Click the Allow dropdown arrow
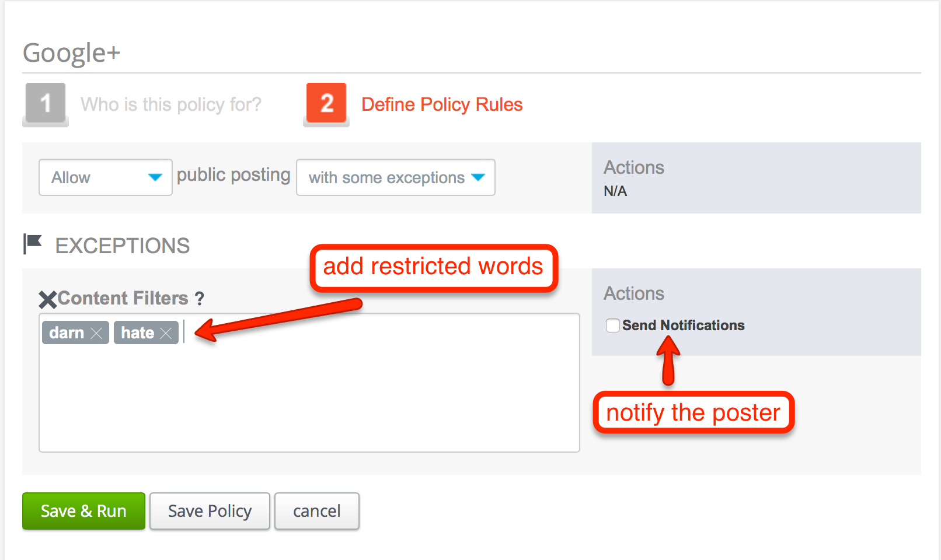Image resolution: width=941 pixels, height=560 pixels. (155, 177)
